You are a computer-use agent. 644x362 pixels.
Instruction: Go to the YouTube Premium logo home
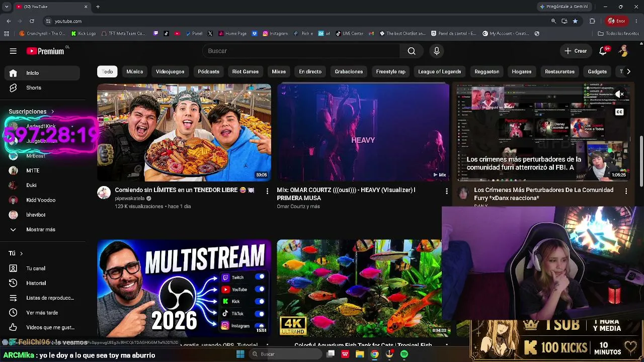pyautogui.click(x=45, y=51)
